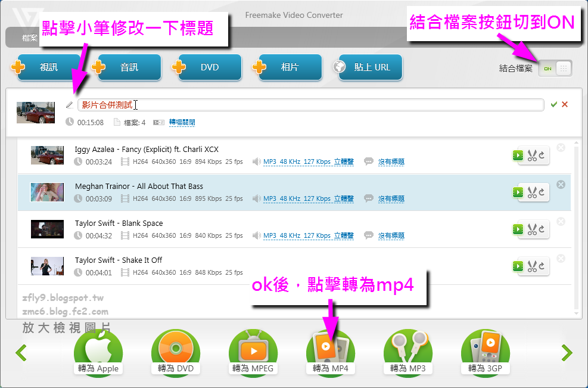Click the Blank Space video thumbnail
588x388 pixels.
click(47, 229)
